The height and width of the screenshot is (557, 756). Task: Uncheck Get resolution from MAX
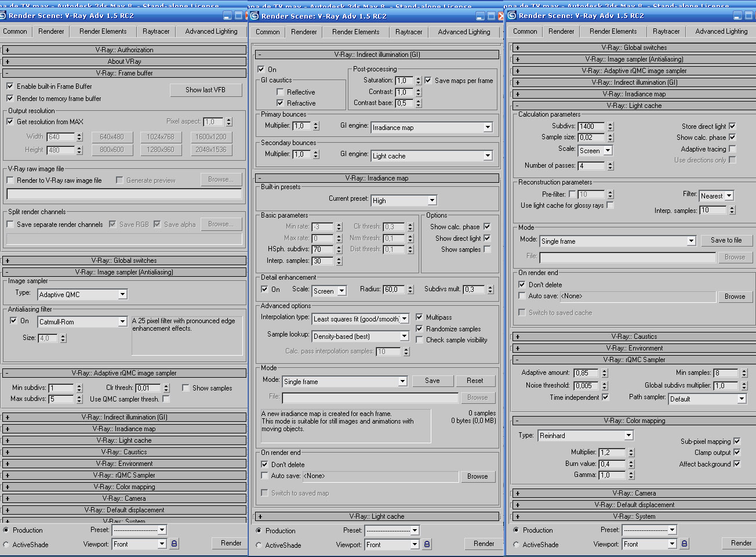(x=10, y=121)
